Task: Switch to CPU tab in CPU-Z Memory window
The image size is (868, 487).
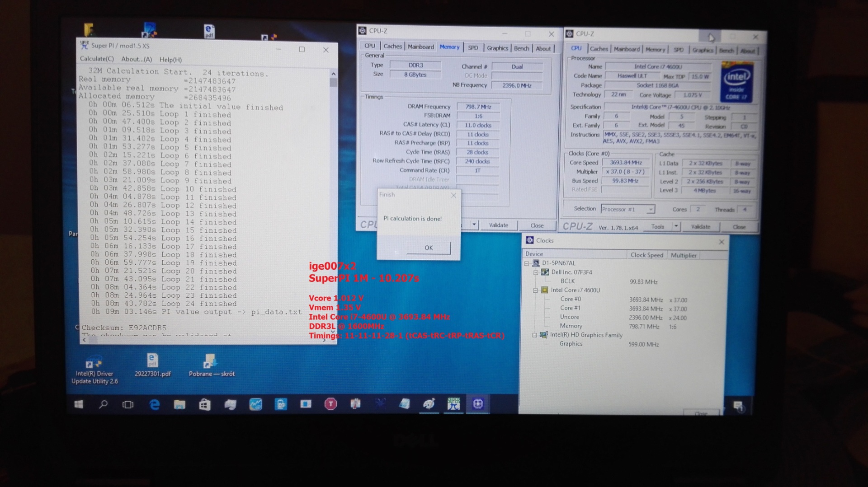Action: [370, 46]
